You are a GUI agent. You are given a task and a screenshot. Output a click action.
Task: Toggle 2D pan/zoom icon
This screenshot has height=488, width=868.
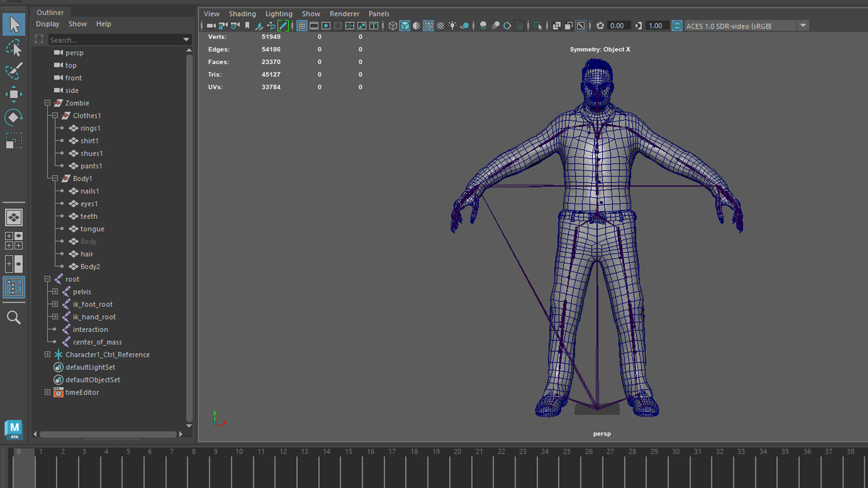click(x=271, y=26)
